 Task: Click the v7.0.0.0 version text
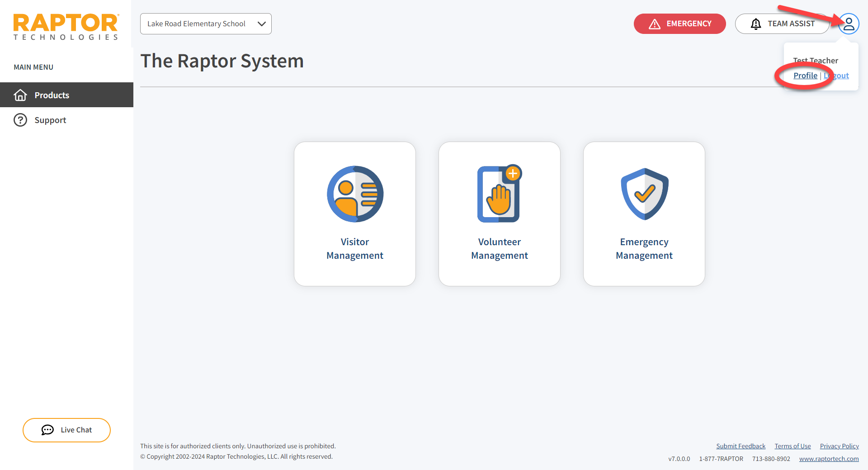pos(679,459)
